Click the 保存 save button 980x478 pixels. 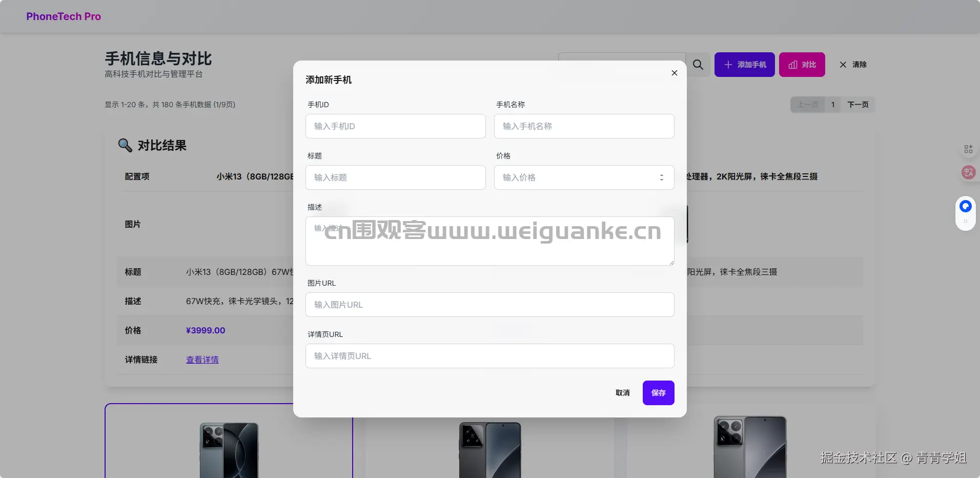point(659,393)
